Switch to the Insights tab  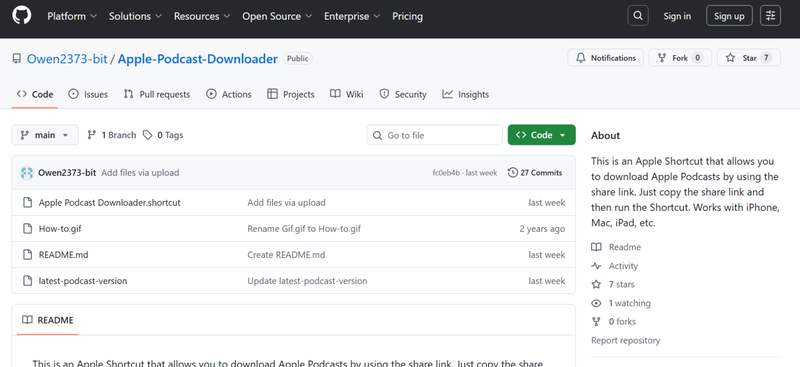pyautogui.click(x=465, y=94)
